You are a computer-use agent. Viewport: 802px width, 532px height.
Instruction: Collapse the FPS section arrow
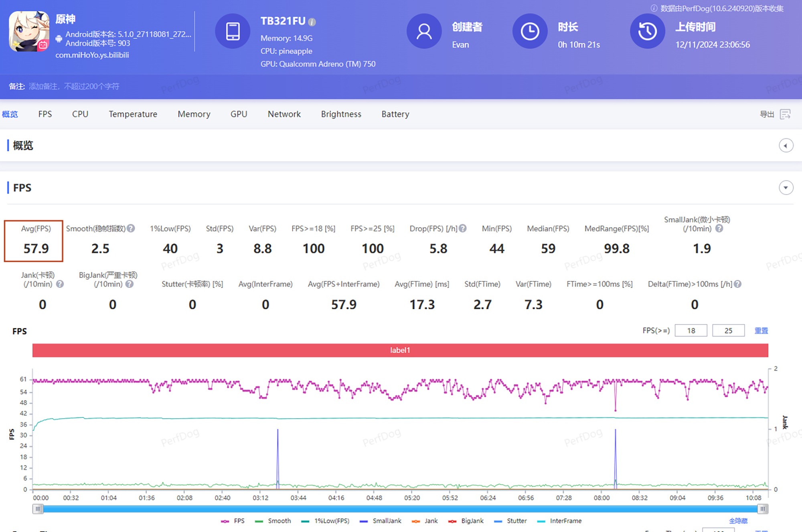[x=786, y=188]
